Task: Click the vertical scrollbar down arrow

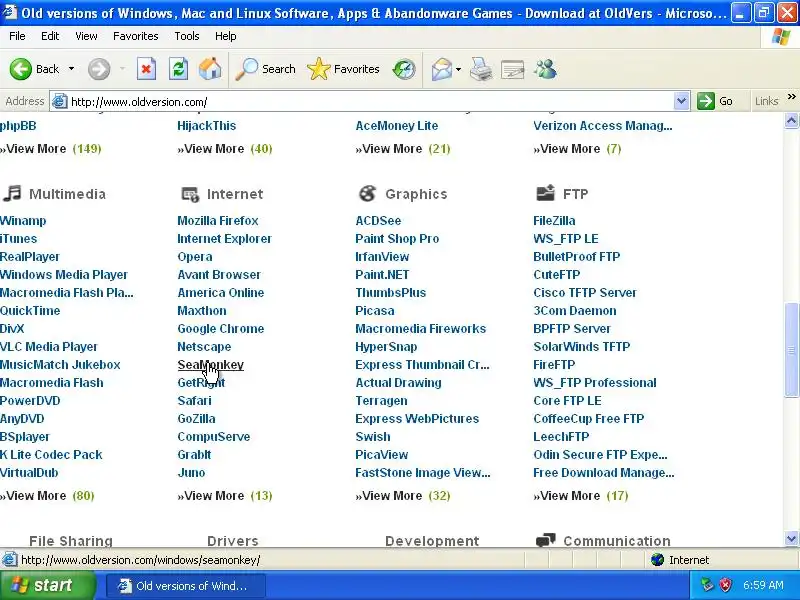Action: [791, 538]
